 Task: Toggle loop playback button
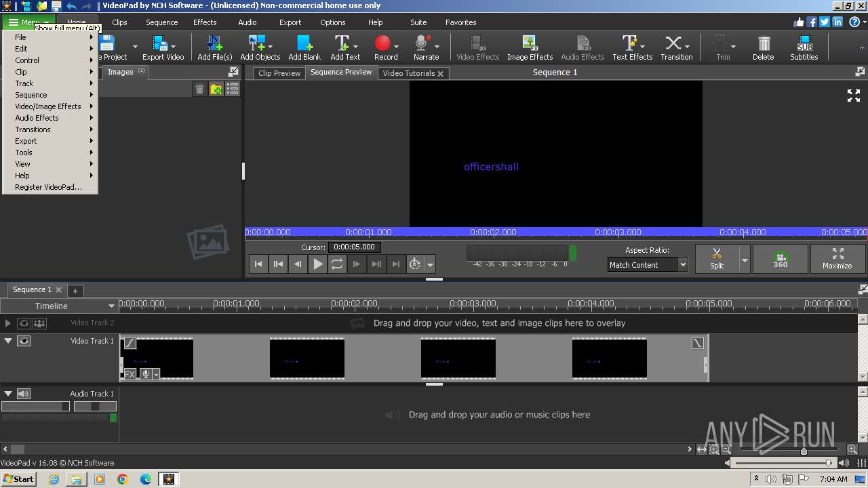click(337, 264)
